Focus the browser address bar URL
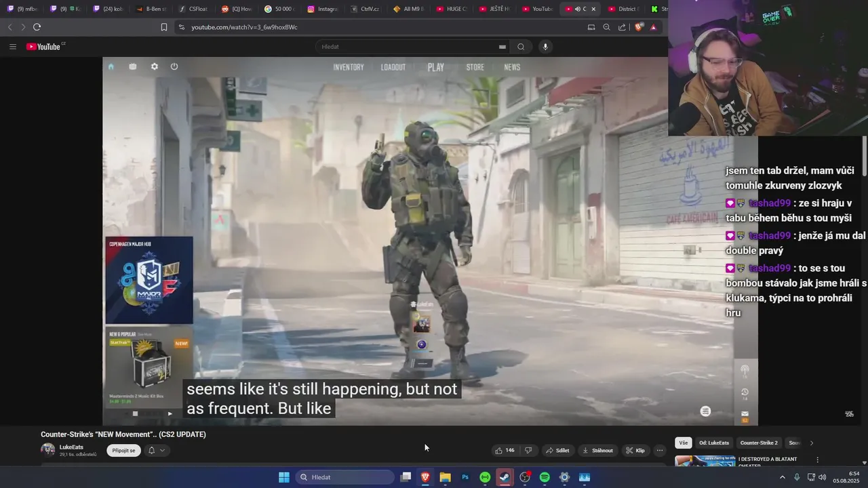This screenshot has height=488, width=868. click(x=244, y=27)
